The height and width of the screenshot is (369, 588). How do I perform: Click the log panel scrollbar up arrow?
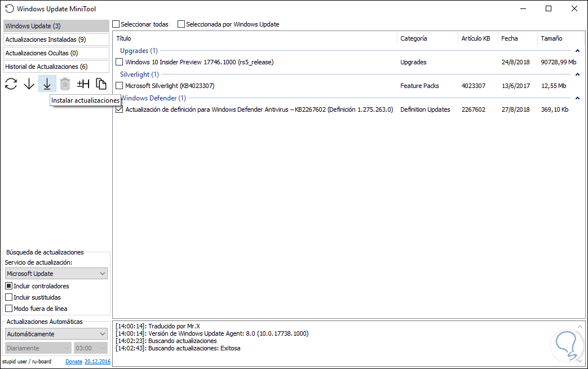pos(580,327)
